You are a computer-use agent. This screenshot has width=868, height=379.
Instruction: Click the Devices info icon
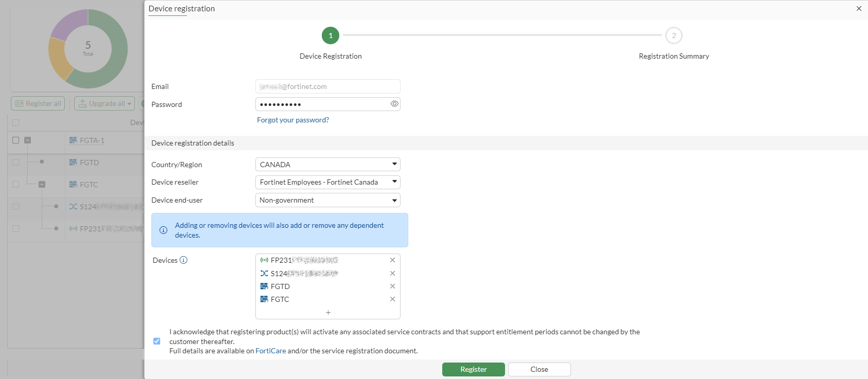pos(183,260)
